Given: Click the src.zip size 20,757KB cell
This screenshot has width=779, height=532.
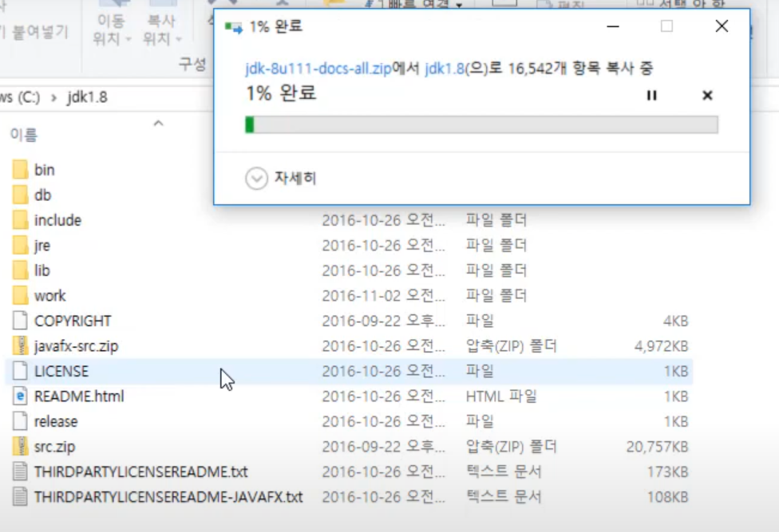Looking at the screenshot, I should coord(658,447).
